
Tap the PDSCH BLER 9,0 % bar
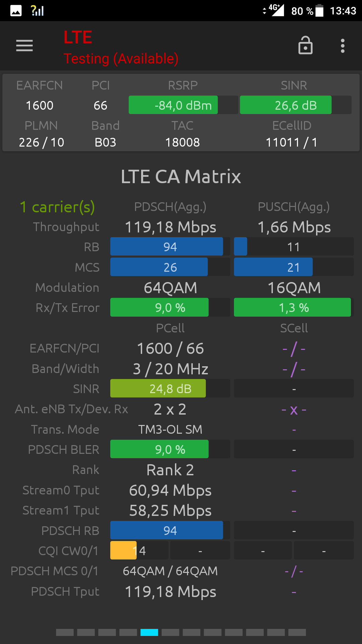click(x=170, y=449)
